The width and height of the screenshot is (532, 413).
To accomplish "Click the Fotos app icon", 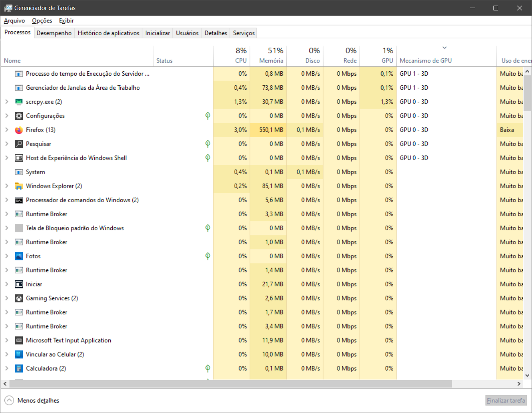I will pyautogui.click(x=19, y=256).
